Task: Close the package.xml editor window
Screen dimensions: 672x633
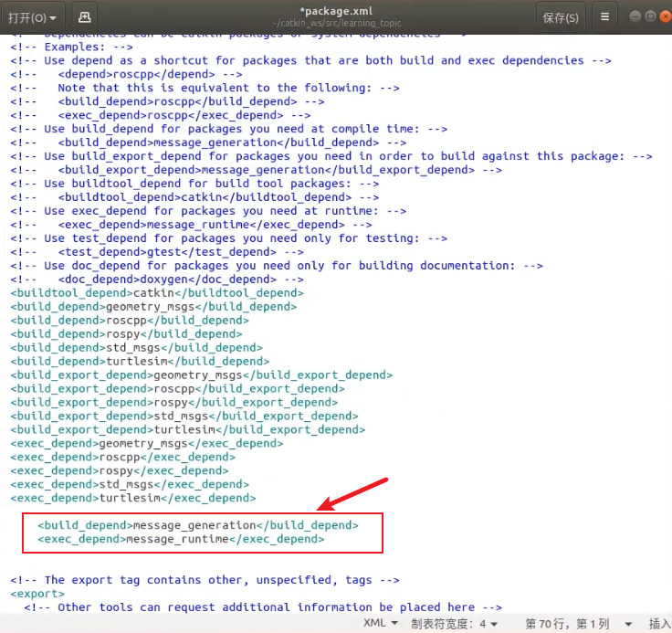Action: [666, 16]
